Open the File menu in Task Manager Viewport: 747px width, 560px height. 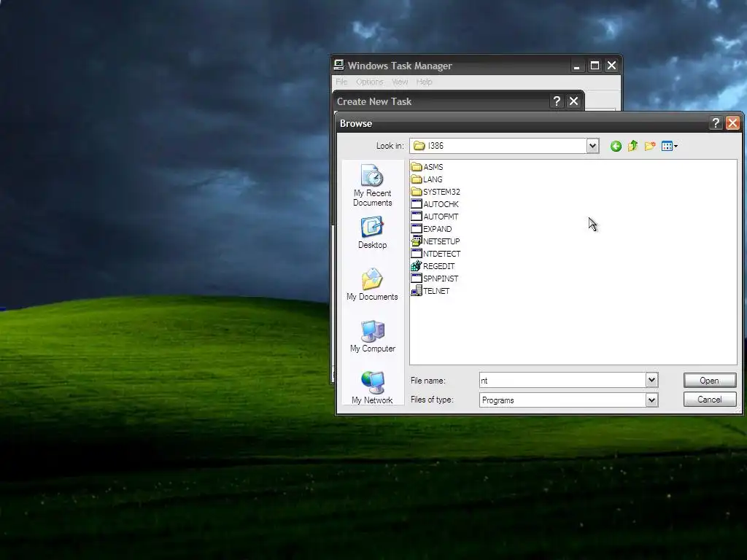(x=341, y=82)
